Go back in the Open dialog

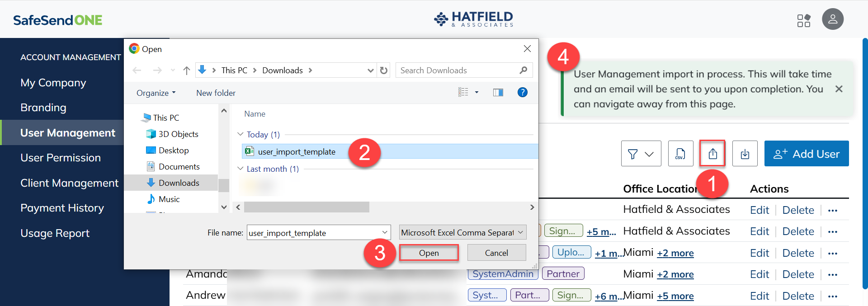click(137, 71)
